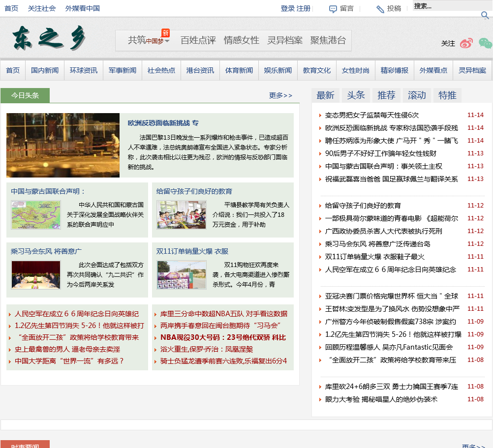Open 广西政协委员杀害人大代表被执行死刑
493x448 pixels.
[384, 232]
